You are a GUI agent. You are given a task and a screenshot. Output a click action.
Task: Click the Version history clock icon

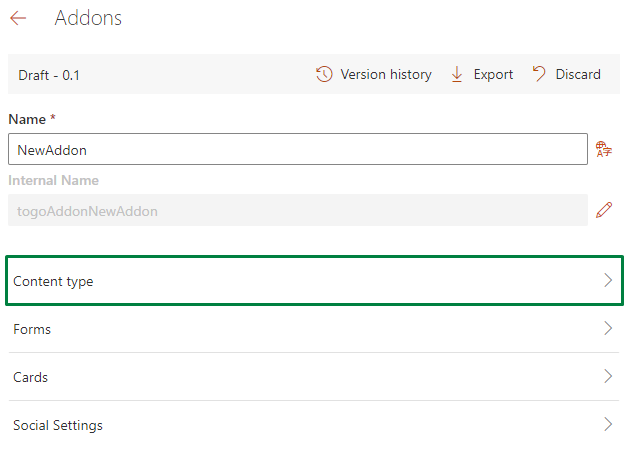[324, 74]
